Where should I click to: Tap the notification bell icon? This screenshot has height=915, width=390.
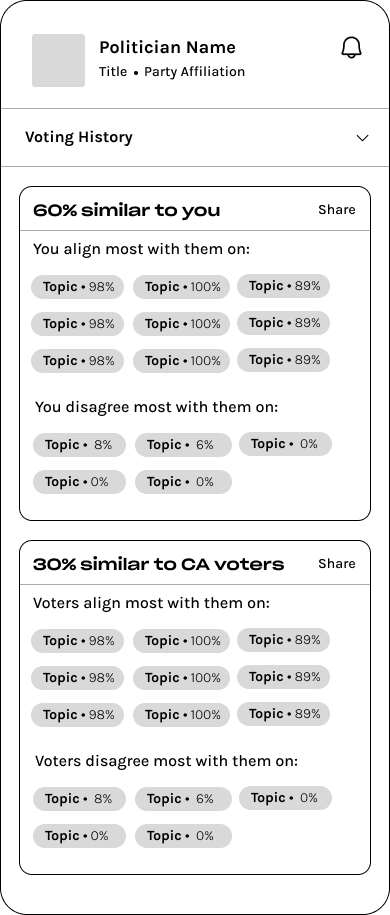(x=351, y=48)
